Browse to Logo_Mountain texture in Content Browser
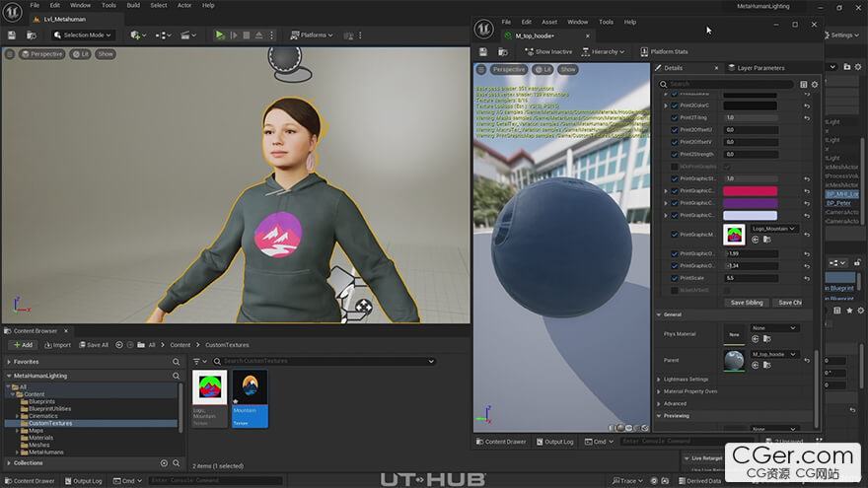 [766, 240]
